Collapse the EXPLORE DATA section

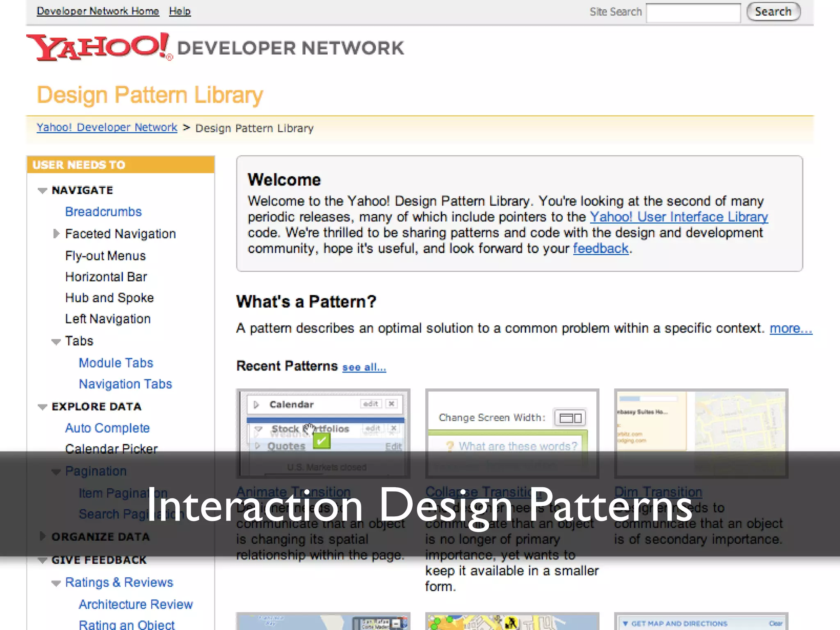[x=42, y=407]
